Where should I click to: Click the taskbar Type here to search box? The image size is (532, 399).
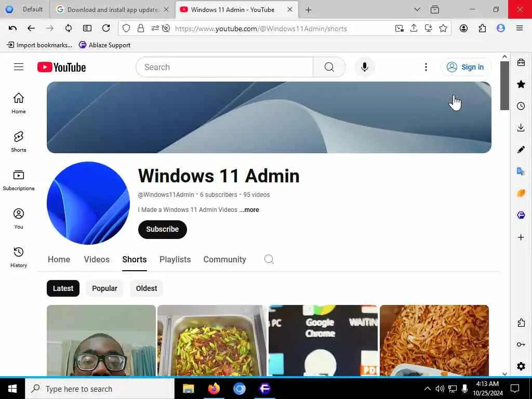[100, 389]
